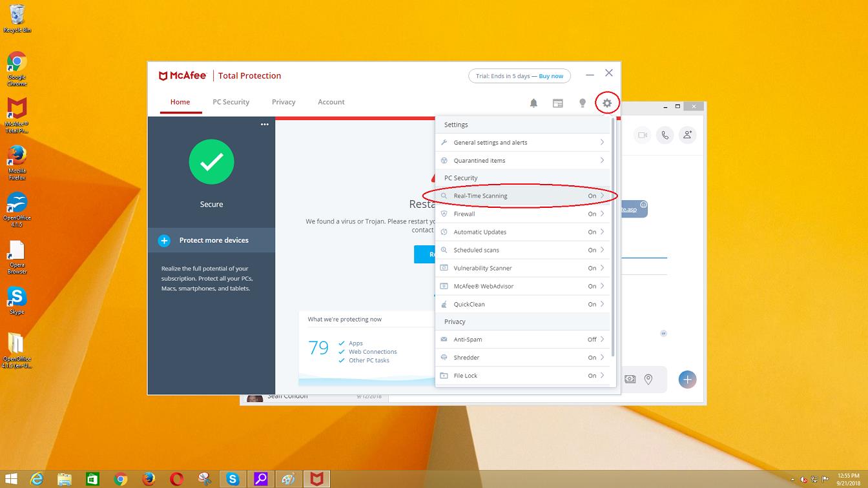This screenshot has height=488, width=868.
Task: Expand the McAfee WebAdvisor chevron
Action: [602, 286]
